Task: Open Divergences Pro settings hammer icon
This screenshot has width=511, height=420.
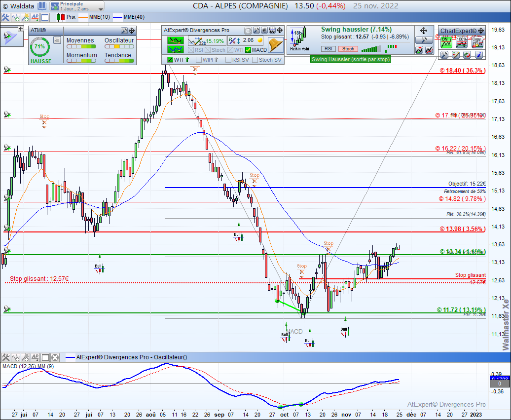Action: pos(256,30)
